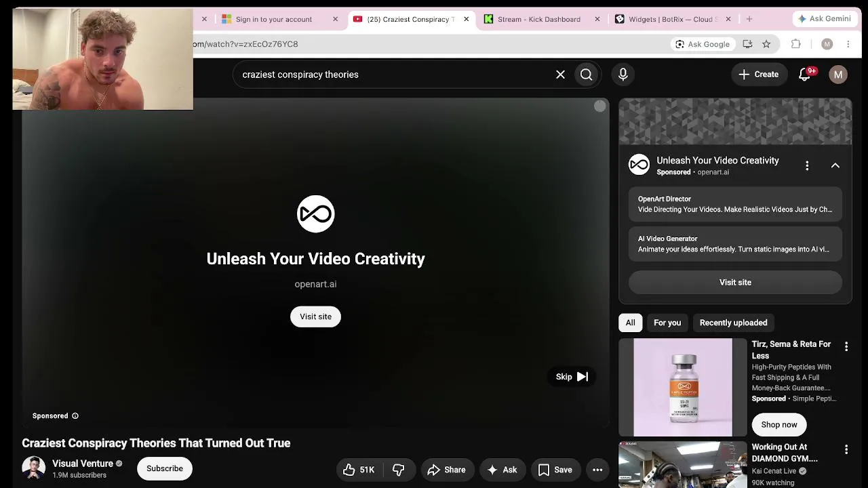Screen dimensions: 868x488
Task: Like the video with thumbs up
Action: tap(359, 470)
